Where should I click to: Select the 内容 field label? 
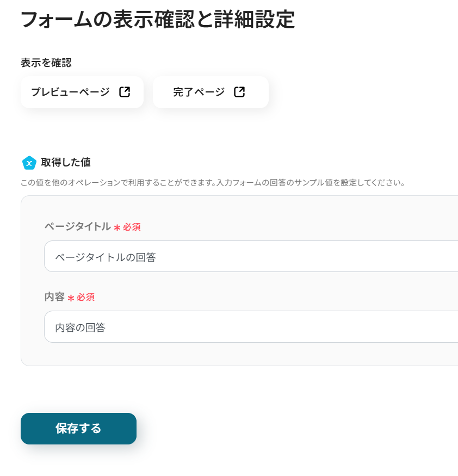(54, 297)
